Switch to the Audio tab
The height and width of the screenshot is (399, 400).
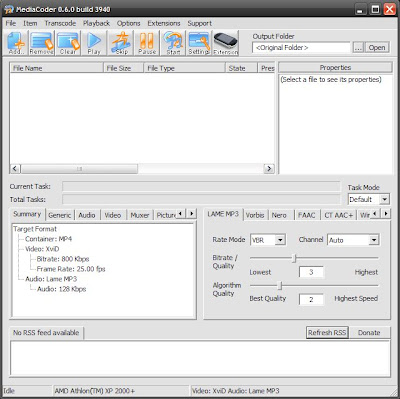click(87, 215)
